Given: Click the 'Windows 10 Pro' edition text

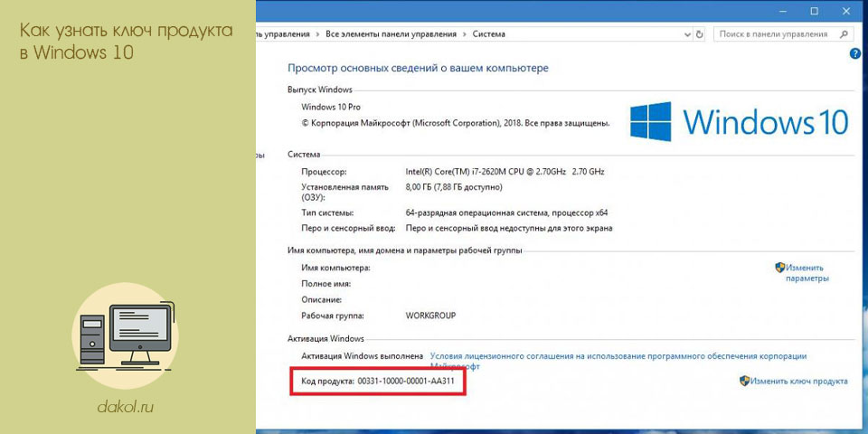Looking at the screenshot, I should (x=331, y=107).
